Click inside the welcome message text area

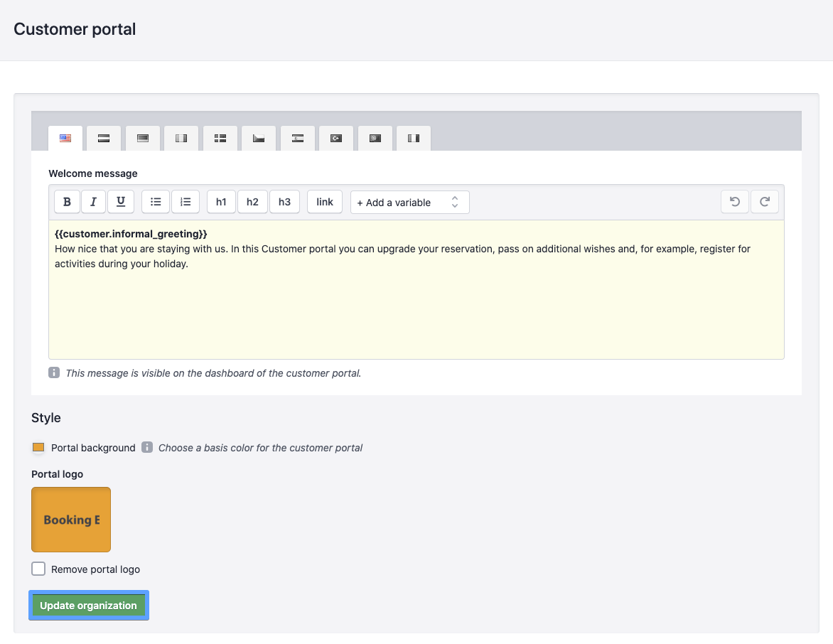pyautogui.click(x=416, y=289)
